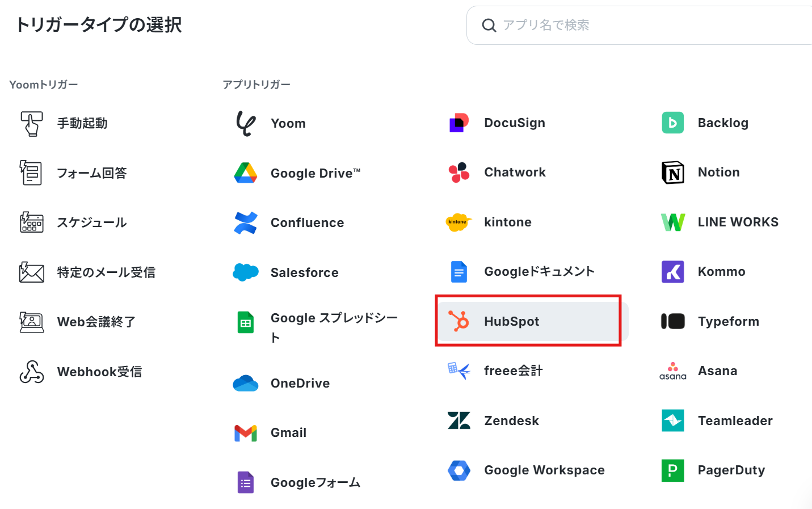Click the Asana logo icon

click(x=673, y=371)
